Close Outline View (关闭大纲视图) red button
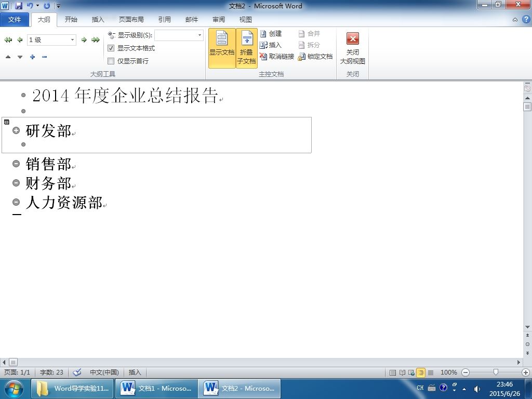Screen dimensions: 532x399 click(x=353, y=48)
